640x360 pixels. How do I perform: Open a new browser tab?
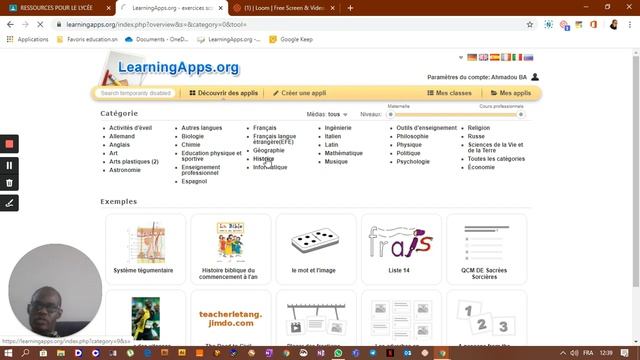click(x=350, y=8)
